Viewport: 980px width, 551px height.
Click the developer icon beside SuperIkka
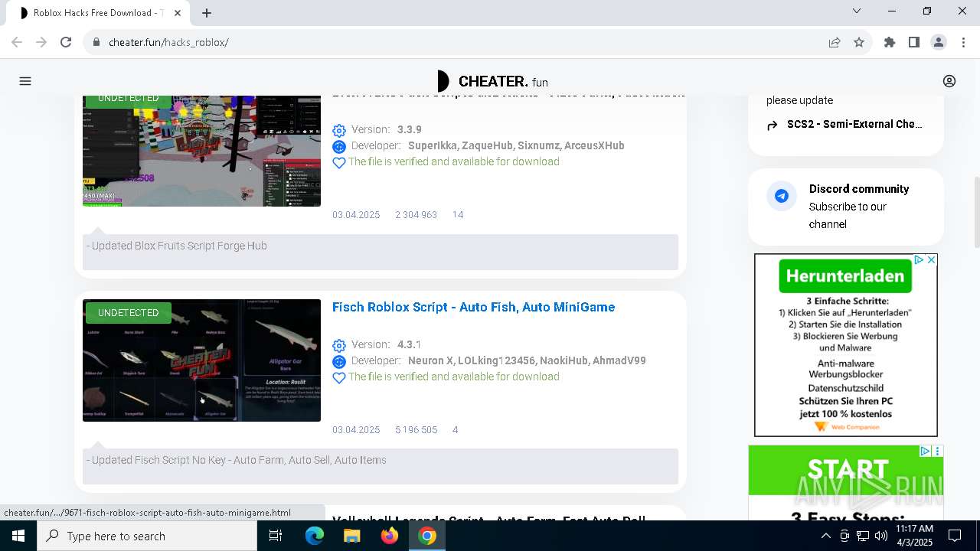[x=339, y=146]
